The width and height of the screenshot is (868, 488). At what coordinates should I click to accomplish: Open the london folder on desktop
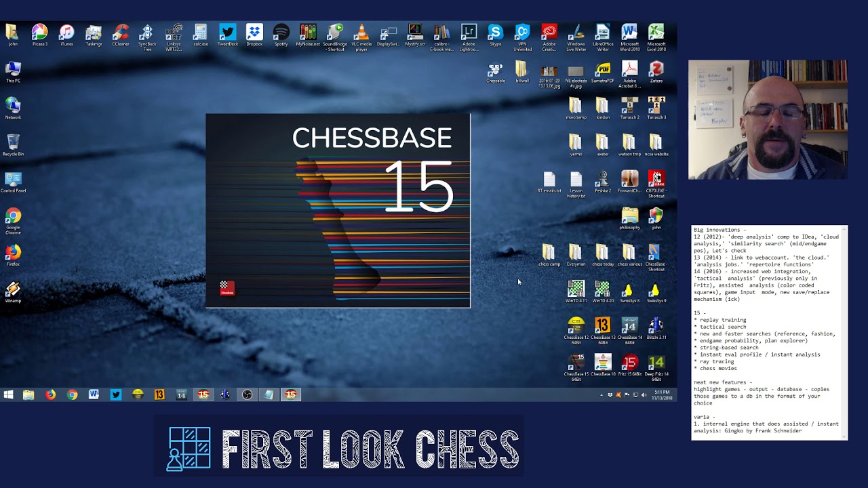pos(602,108)
